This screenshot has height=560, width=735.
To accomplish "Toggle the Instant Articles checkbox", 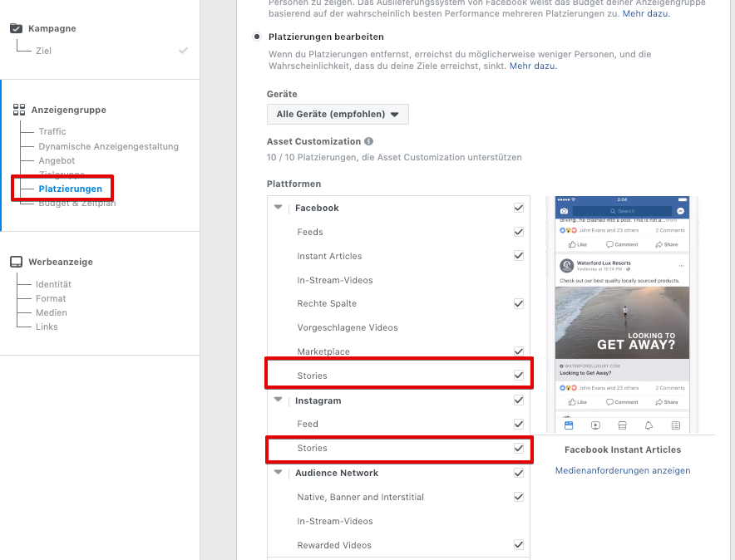I will (519, 255).
